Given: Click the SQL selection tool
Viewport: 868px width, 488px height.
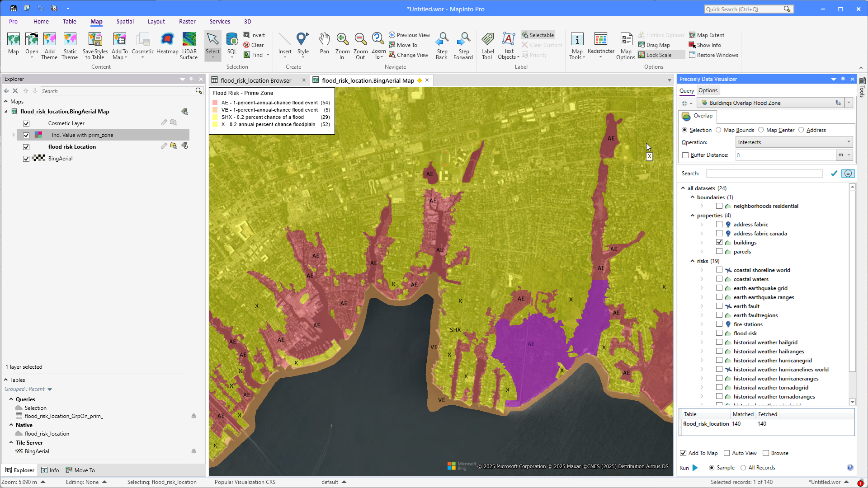Looking at the screenshot, I should pos(232,44).
